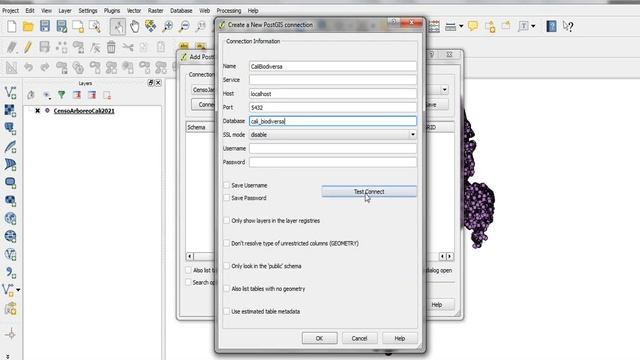Open the Vector menu
640x360 pixels.
pos(133,11)
